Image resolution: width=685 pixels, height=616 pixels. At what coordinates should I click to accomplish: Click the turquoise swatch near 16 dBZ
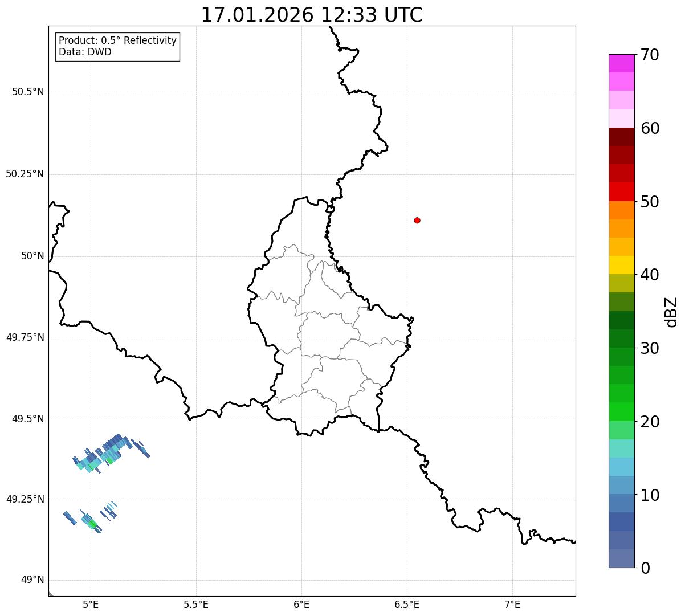point(621,448)
